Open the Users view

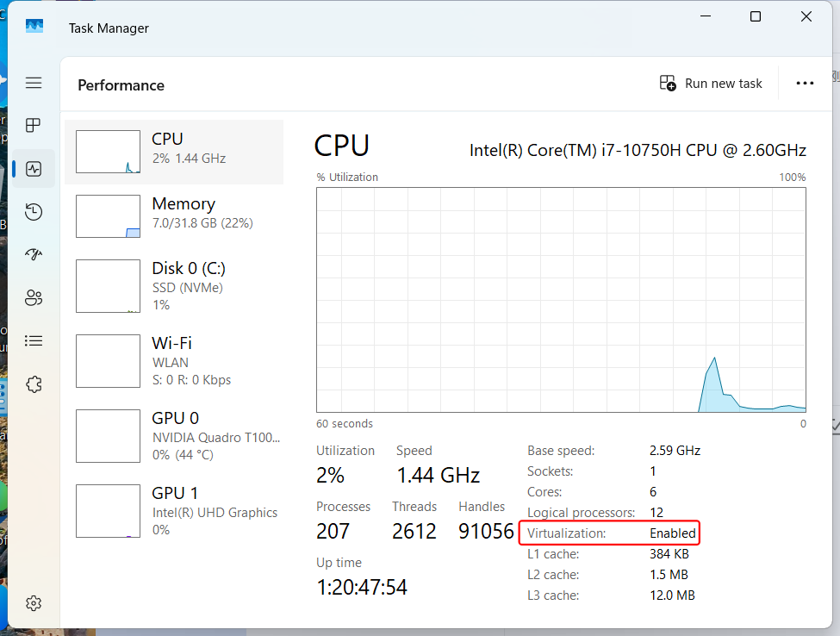click(33, 297)
